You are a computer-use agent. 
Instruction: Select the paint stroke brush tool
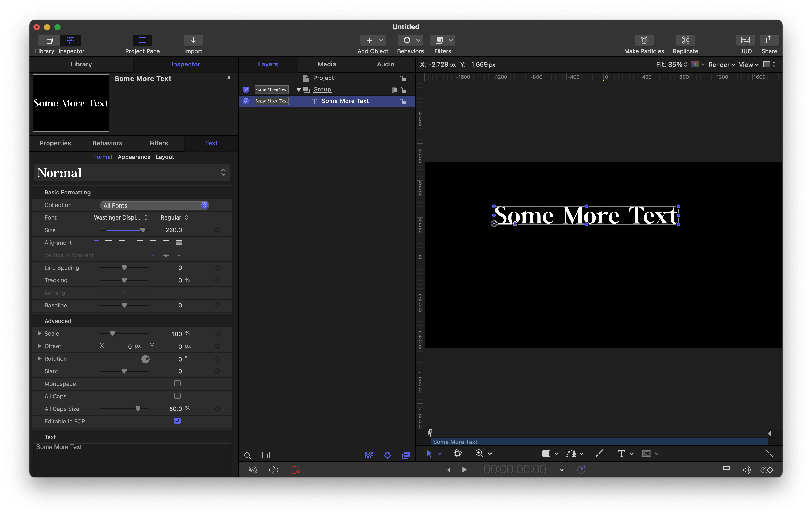(599, 454)
